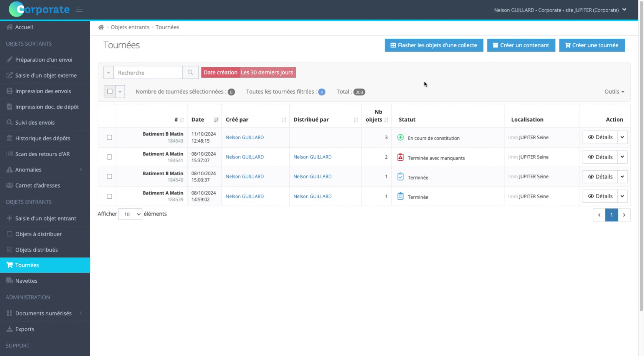Viewport: 644px width, 356px height.
Task: Go to next page arrow
Action: (x=624, y=215)
